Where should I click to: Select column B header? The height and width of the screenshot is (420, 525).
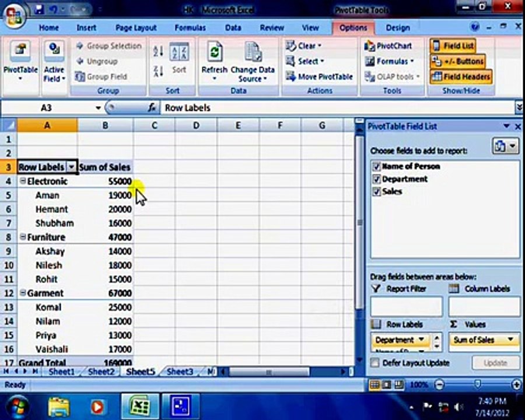tap(105, 125)
